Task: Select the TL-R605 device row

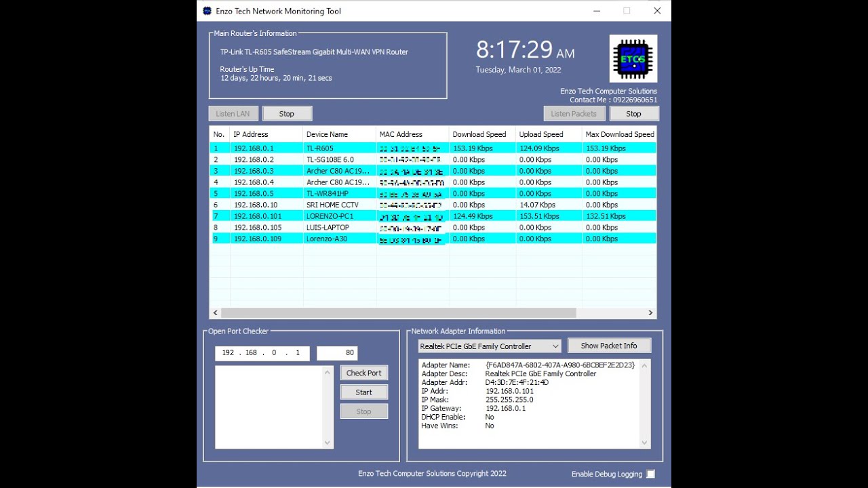Action: click(433, 148)
